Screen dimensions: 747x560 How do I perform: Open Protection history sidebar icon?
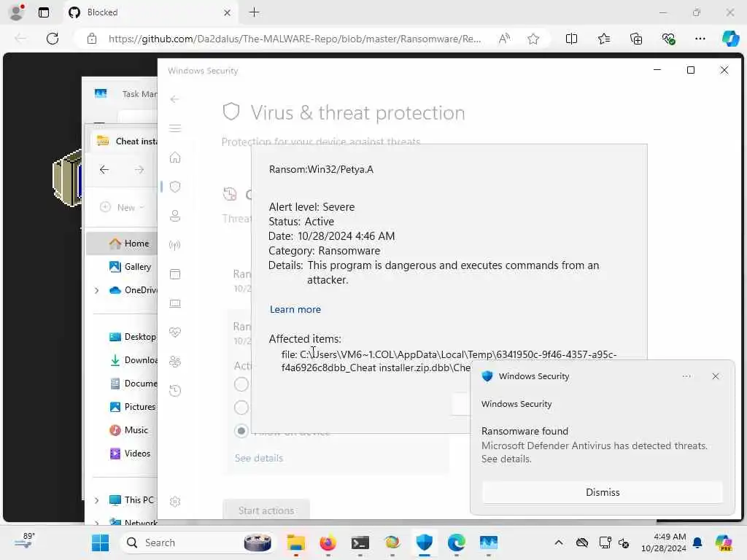(x=175, y=391)
